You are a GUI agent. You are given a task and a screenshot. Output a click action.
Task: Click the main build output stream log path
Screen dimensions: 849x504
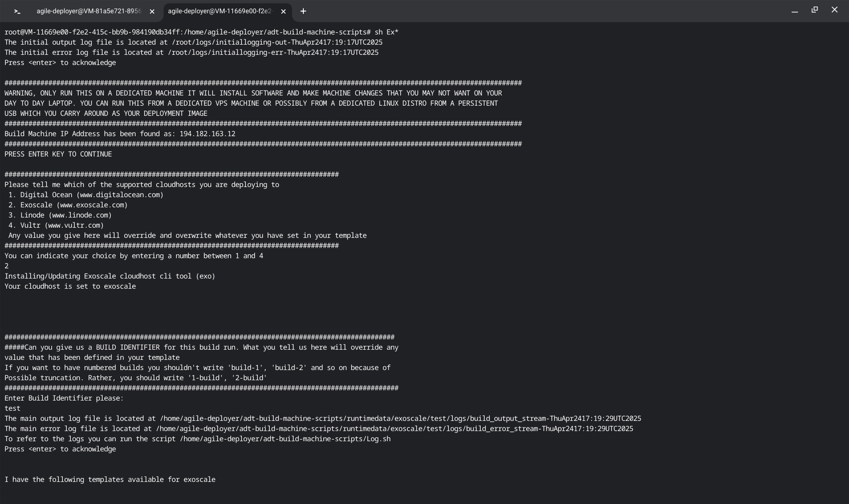(400, 419)
